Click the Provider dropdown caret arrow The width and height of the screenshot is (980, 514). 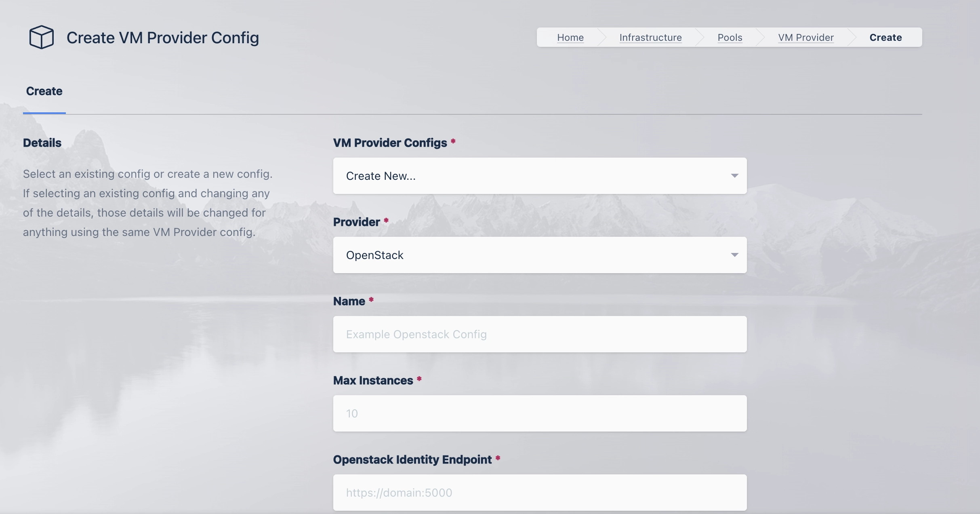point(734,255)
